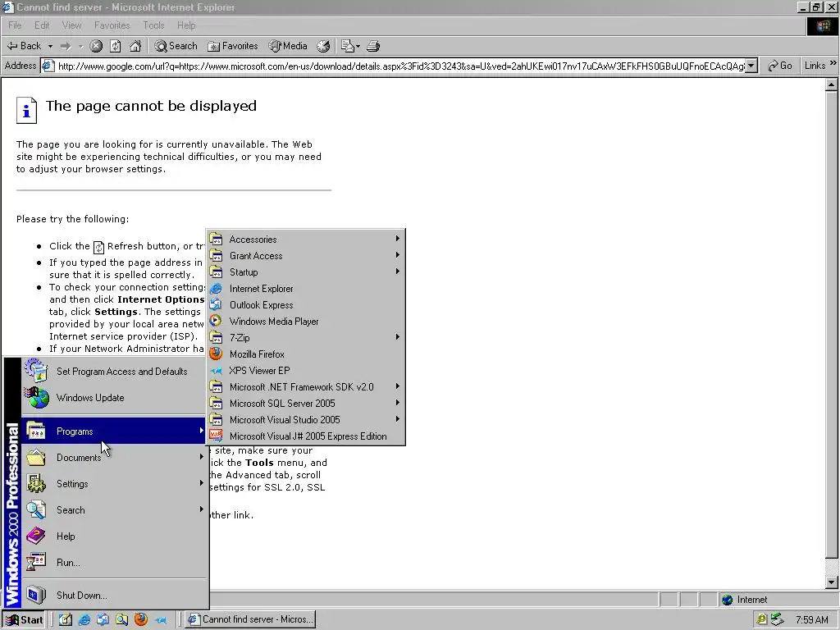Open the Mail button dropdown arrow
The image size is (840, 630).
pyautogui.click(x=358, y=47)
